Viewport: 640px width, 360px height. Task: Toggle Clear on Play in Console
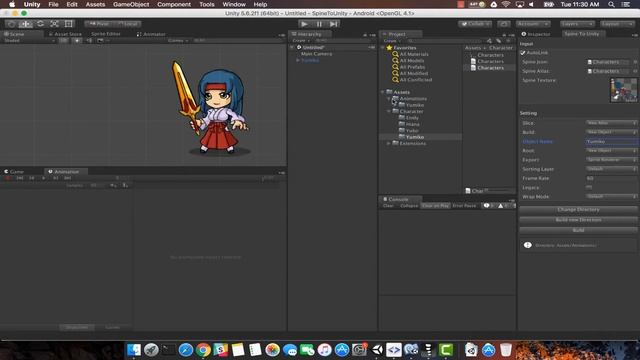pyautogui.click(x=435, y=206)
